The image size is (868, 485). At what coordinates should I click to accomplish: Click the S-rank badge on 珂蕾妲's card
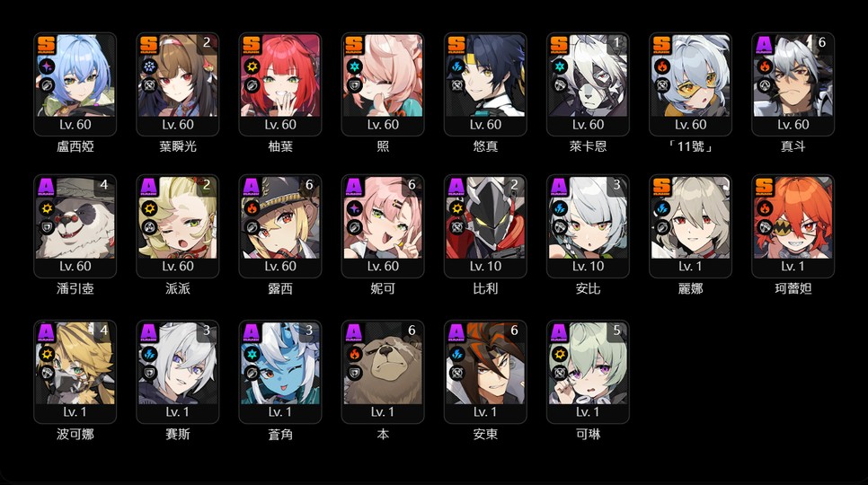click(765, 188)
